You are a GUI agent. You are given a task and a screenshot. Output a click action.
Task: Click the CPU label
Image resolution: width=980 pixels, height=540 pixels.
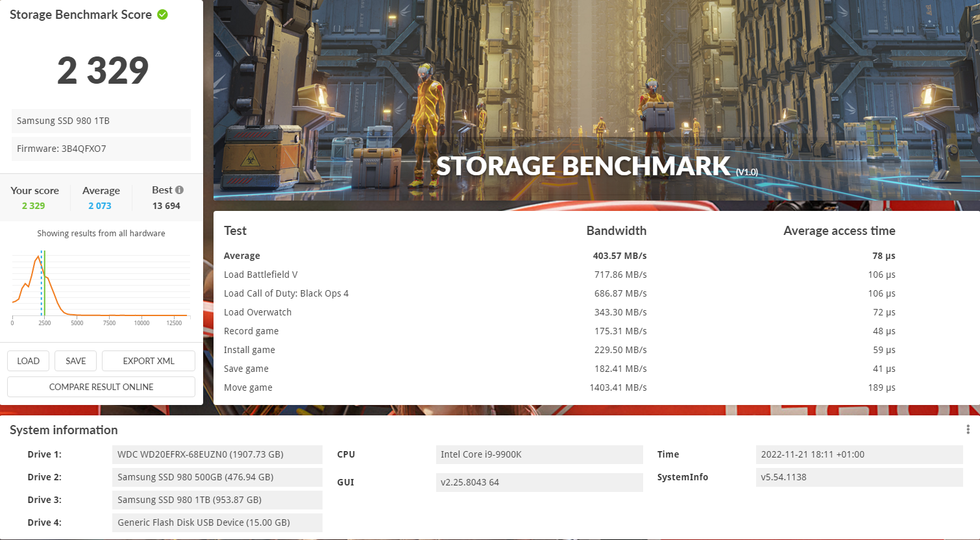click(x=346, y=454)
